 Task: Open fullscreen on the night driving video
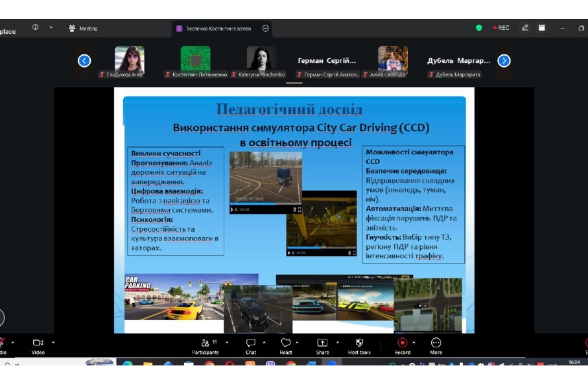tap(355, 253)
